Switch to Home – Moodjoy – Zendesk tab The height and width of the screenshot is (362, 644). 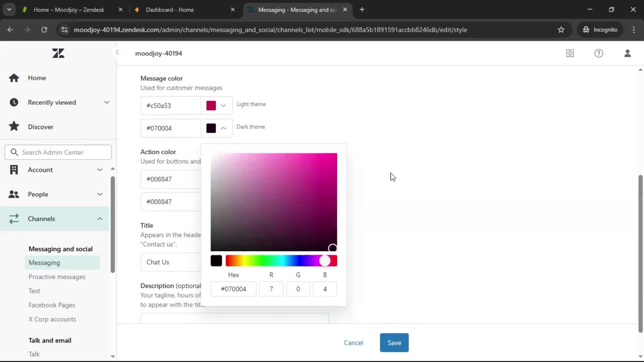tap(69, 10)
